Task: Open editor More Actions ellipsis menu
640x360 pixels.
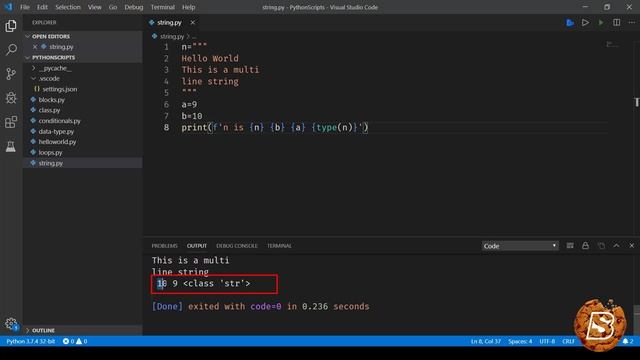Action: [632, 22]
